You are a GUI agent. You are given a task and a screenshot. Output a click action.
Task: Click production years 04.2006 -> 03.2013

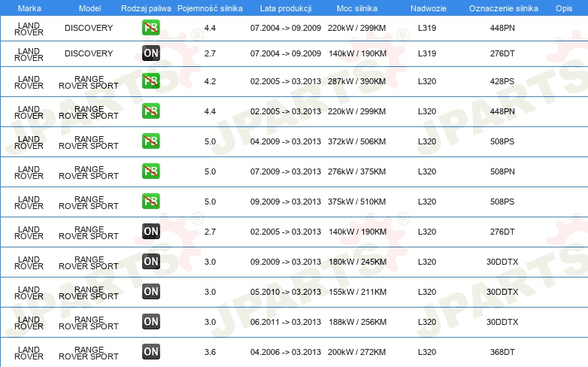(286, 352)
